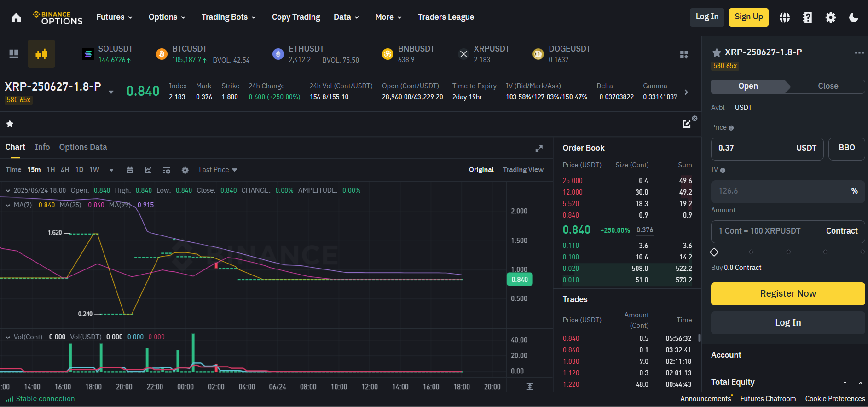This screenshot has height=407, width=868.
Task: Open the Data dropdown menu
Action: click(346, 17)
